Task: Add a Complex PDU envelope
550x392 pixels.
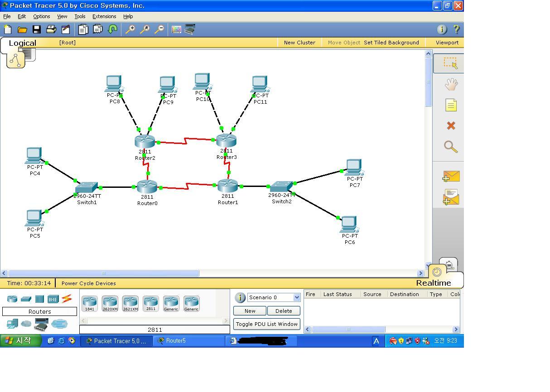Action: [451, 197]
